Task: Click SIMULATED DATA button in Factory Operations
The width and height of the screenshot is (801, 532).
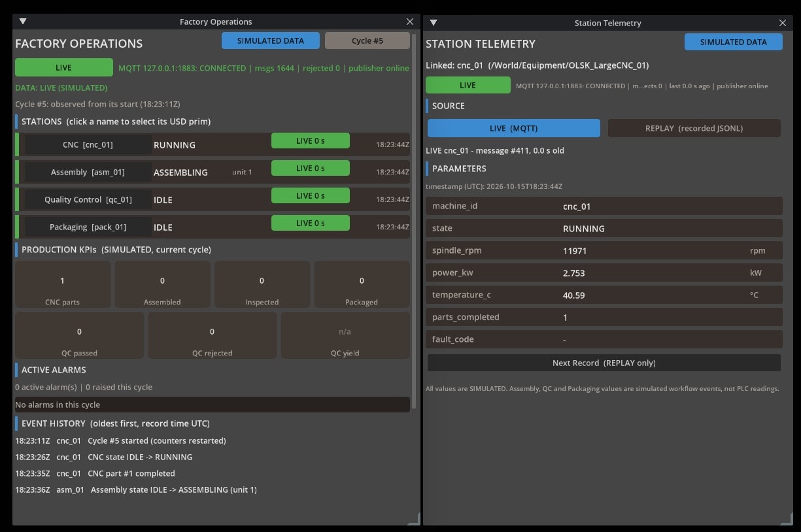Action: click(271, 41)
